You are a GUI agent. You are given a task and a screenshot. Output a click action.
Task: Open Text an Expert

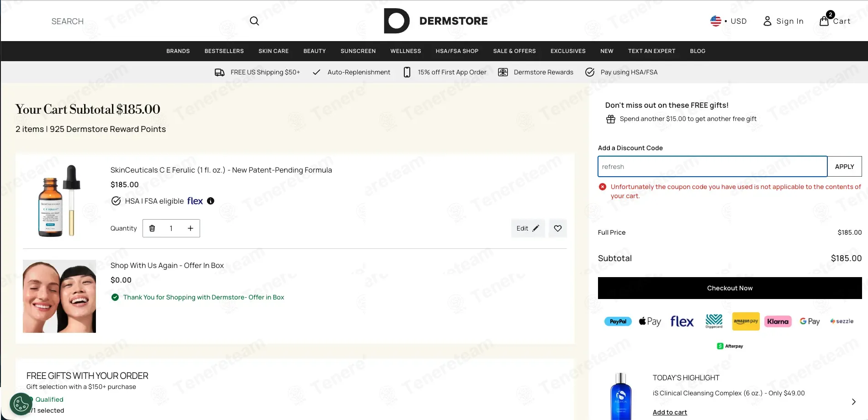tap(651, 51)
